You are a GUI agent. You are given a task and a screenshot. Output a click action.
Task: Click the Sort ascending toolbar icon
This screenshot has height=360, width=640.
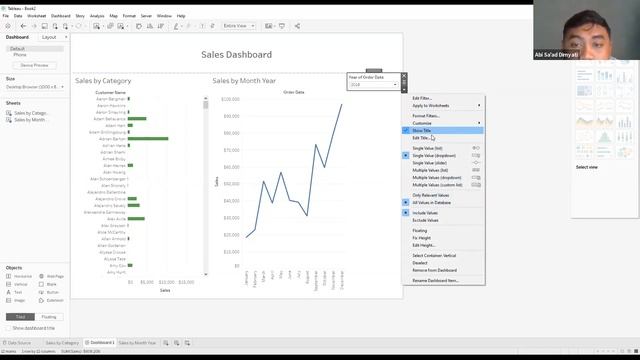[x=150, y=26]
